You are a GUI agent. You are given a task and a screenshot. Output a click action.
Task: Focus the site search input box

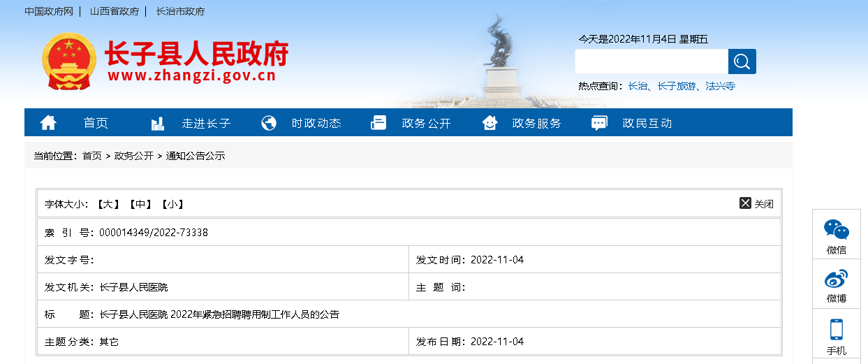point(652,61)
